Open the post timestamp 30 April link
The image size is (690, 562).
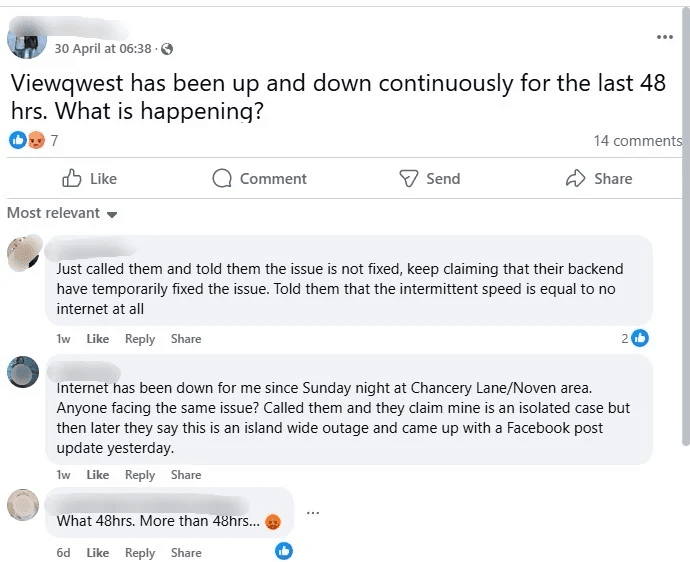click(104, 49)
